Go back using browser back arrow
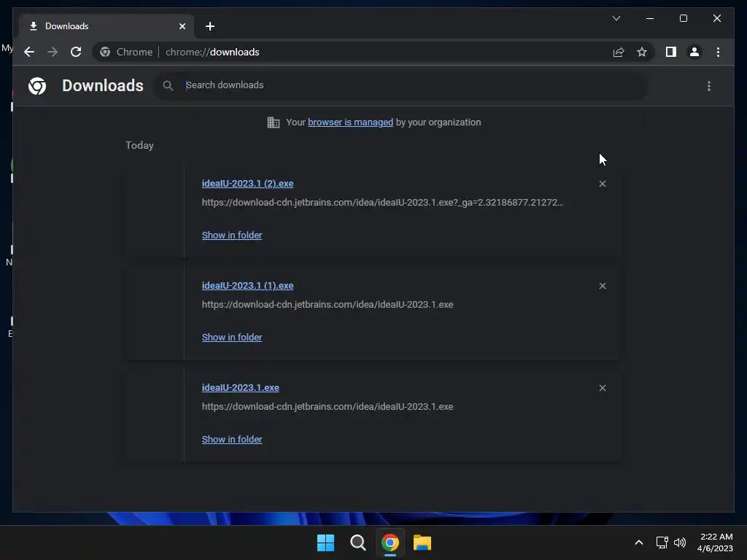This screenshot has height=560, width=747. [29, 52]
